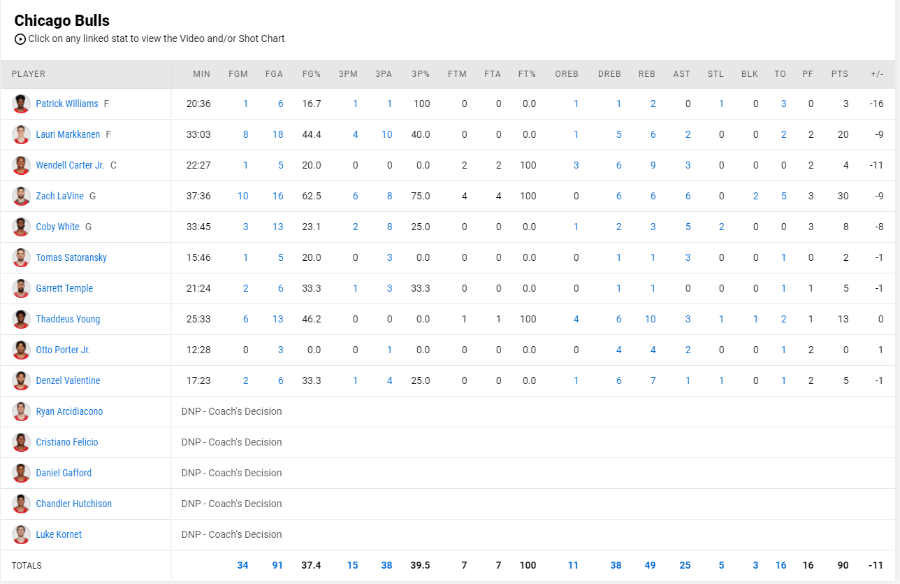View Coby White's 5 assists
This screenshot has width=900, height=584.
(688, 226)
